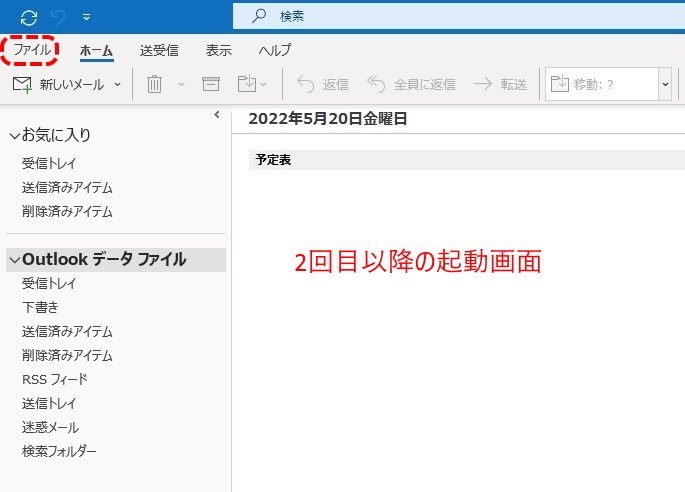Switch to the 送受信 tab

tap(159, 51)
